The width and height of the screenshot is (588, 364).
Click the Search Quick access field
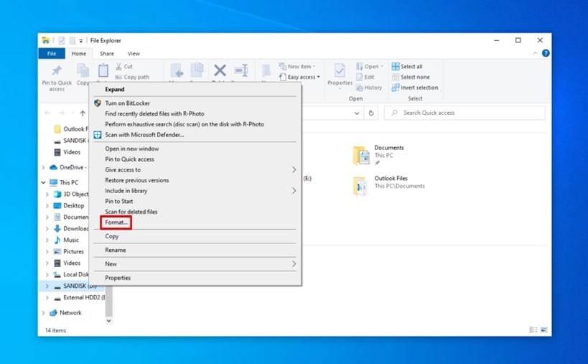465,113
